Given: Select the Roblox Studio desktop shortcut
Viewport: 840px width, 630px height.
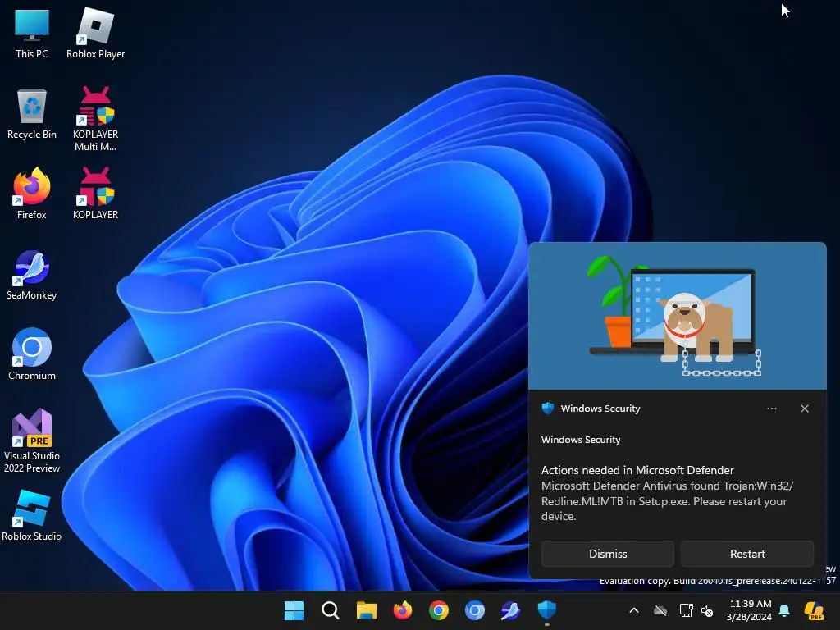Looking at the screenshot, I should pyautogui.click(x=32, y=515).
